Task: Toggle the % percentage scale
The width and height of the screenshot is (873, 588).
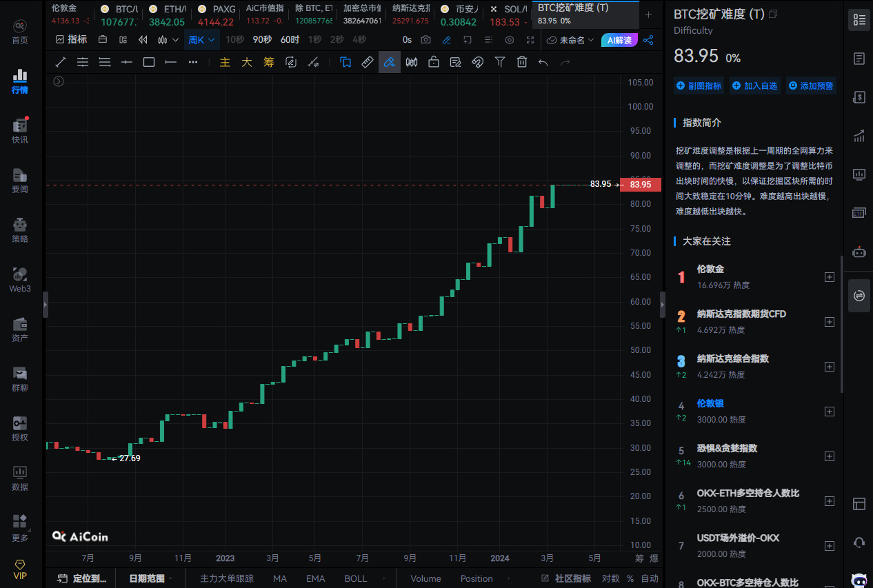Action: (x=630, y=578)
